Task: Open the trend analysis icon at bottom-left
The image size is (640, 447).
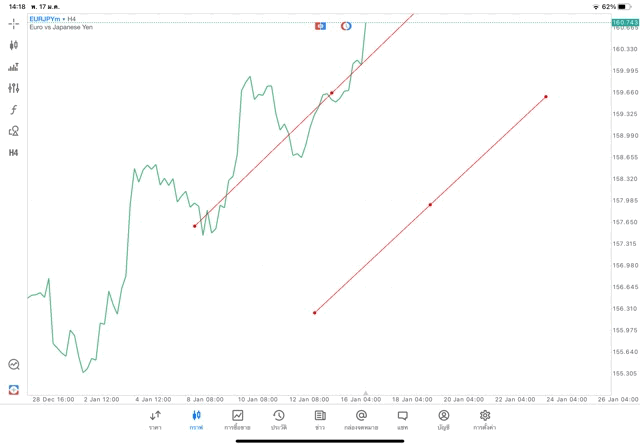Action: tap(13, 365)
